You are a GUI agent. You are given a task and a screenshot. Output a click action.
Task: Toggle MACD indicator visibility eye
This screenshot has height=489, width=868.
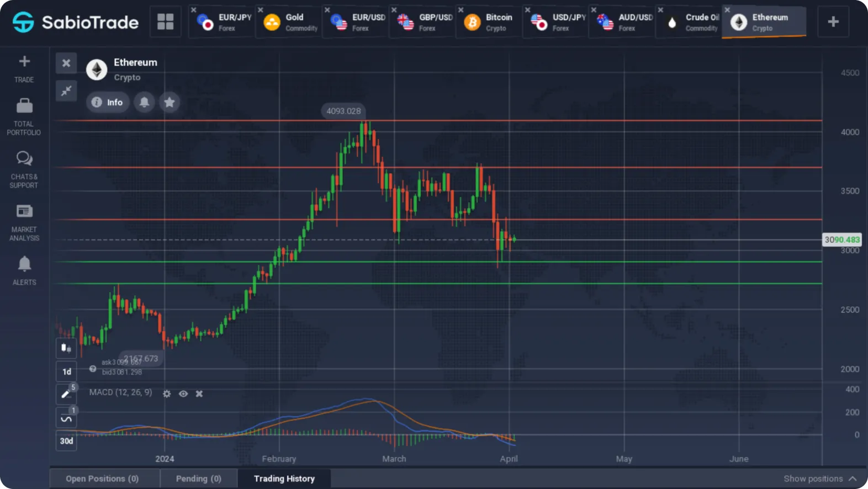point(183,394)
